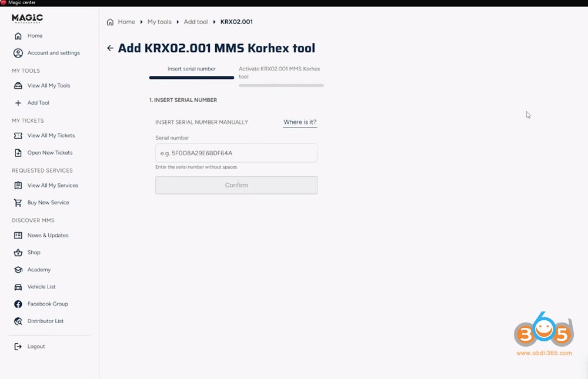Open View All My Services entry
The height and width of the screenshot is (379, 588).
pyautogui.click(x=53, y=186)
